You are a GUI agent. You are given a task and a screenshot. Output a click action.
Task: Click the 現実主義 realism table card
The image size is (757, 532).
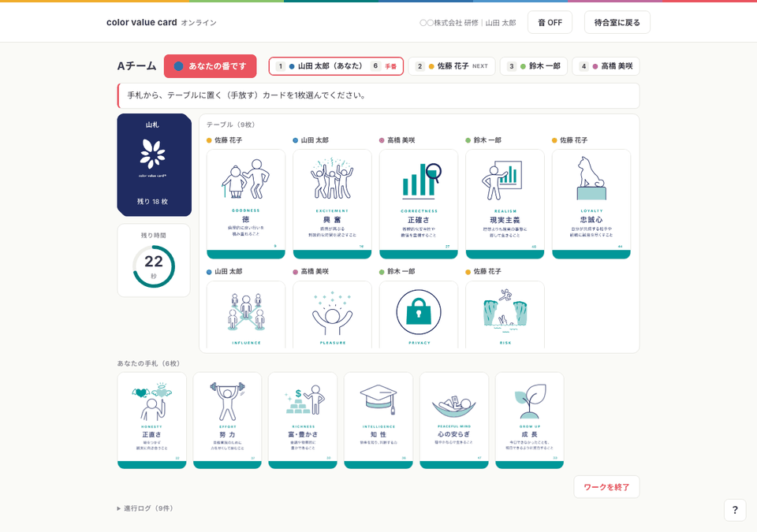click(x=505, y=203)
